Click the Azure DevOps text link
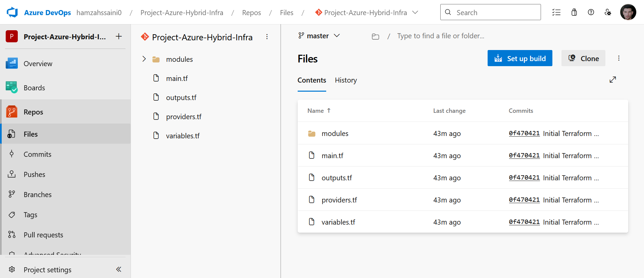Image resolution: width=644 pixels, height=278 pixels. (47, 12)
